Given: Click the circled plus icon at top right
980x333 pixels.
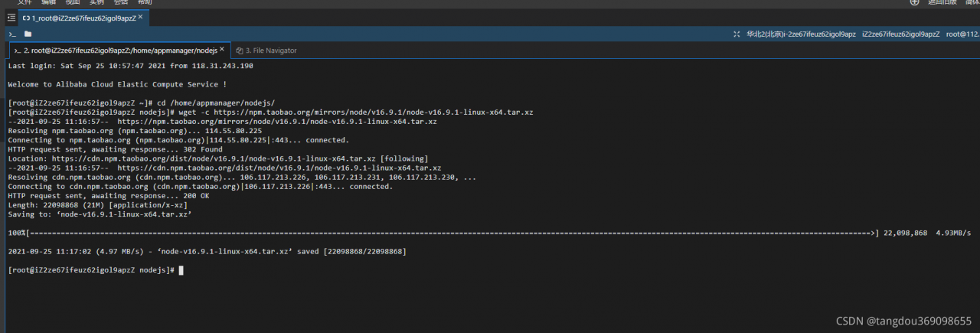Looking at the screenshot, I should click(x=914, y=2).
